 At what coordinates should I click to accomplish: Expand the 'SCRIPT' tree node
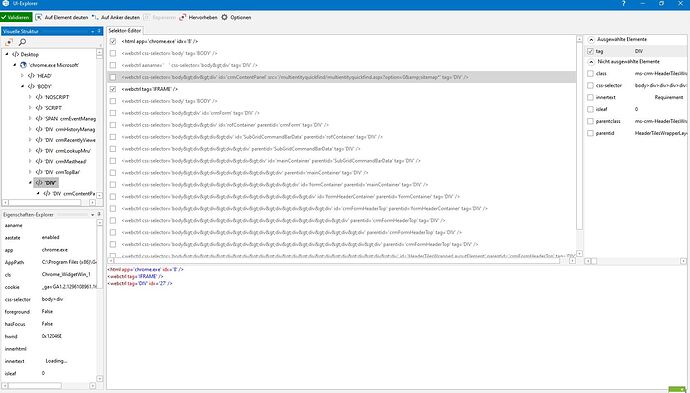(30, 108)
